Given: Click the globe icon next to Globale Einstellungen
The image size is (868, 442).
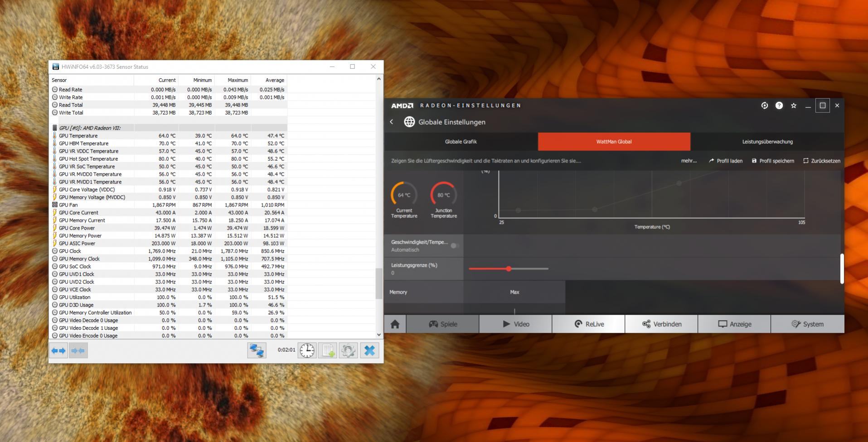Looking at the screenshot, I should (x=409, y=122).
